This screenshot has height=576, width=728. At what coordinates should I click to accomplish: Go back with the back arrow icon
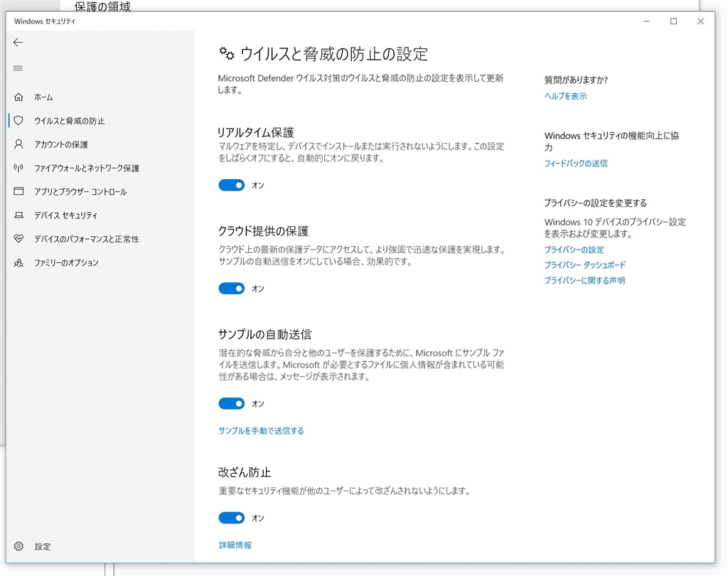pos(18,43)
